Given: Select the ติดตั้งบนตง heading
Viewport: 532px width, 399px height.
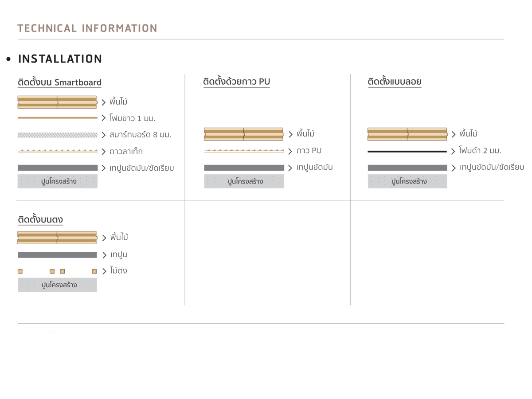Looking at the screenshot, I should click(40, 219).
